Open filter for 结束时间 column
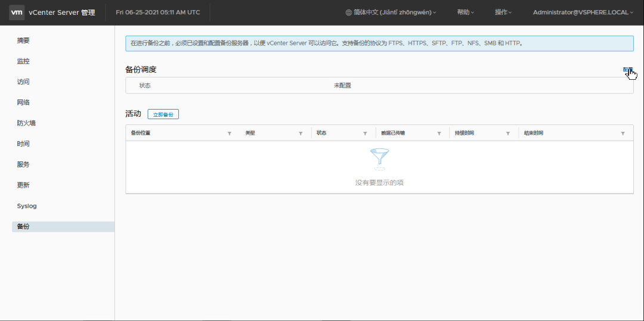The image size is (644, 321). coord(623,133)
